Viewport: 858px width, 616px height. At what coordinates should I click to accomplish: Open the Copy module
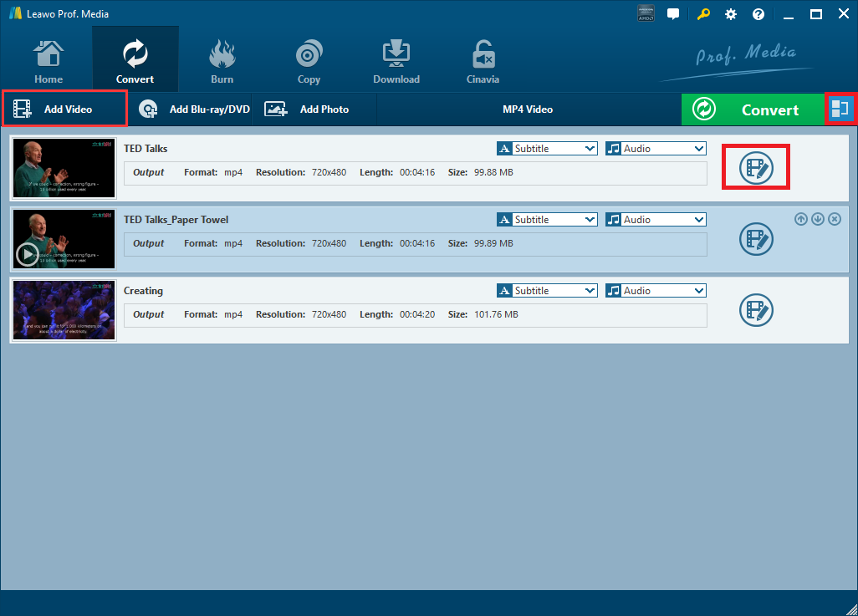click(309, 63)
